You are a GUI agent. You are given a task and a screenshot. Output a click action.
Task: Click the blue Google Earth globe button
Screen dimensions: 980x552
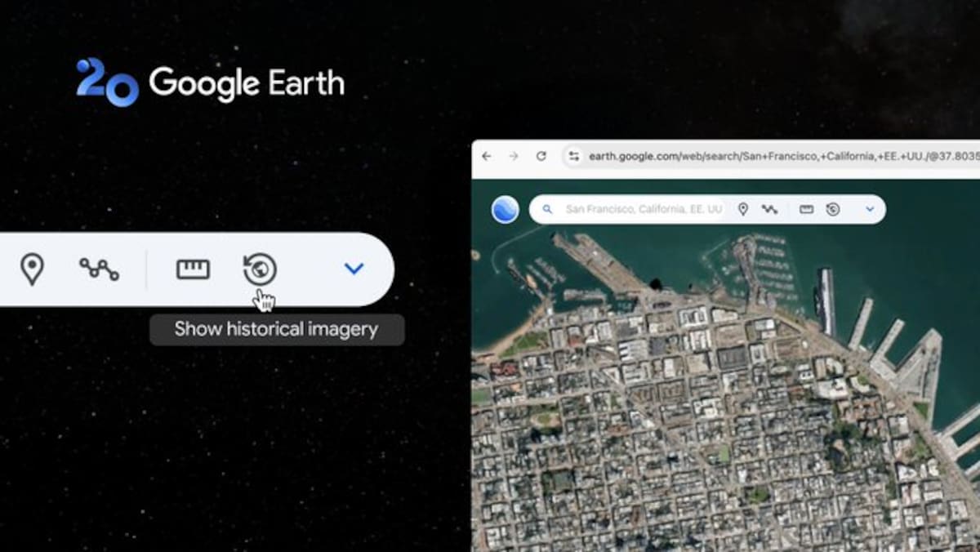point(506,210)
